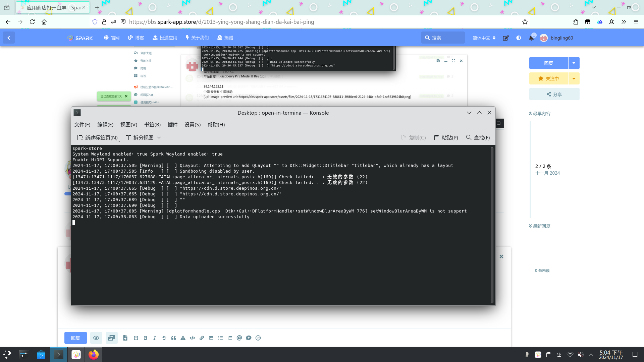
Task: Click the quote-comment bubble icon
Action: tap(249, 338)
